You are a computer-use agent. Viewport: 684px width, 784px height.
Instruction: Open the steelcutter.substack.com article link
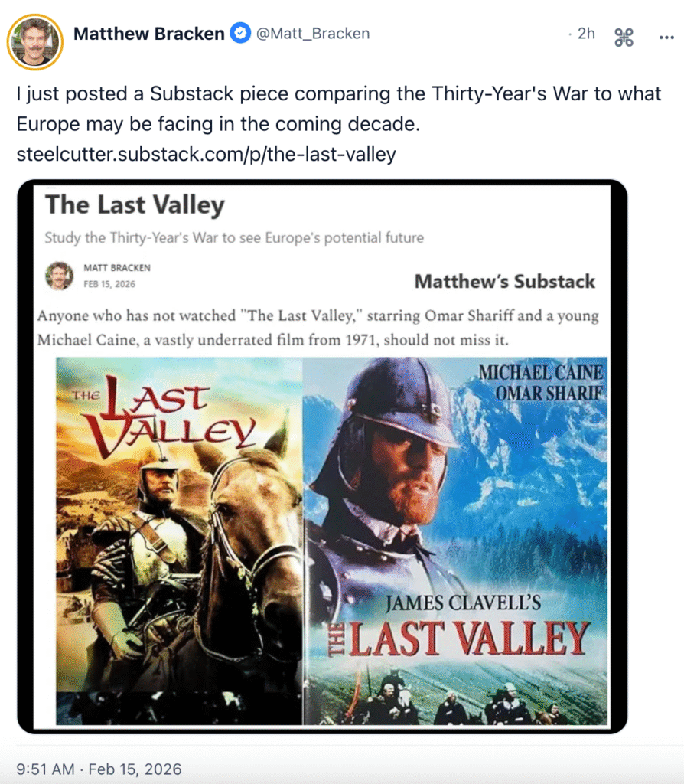(206, 154)
